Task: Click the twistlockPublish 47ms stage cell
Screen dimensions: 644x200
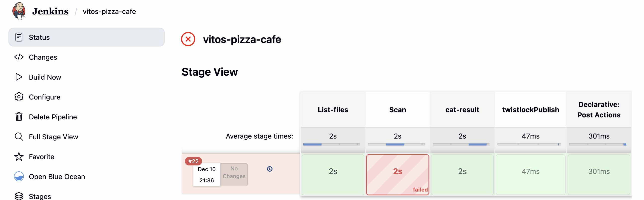Action: pos(530,174)
